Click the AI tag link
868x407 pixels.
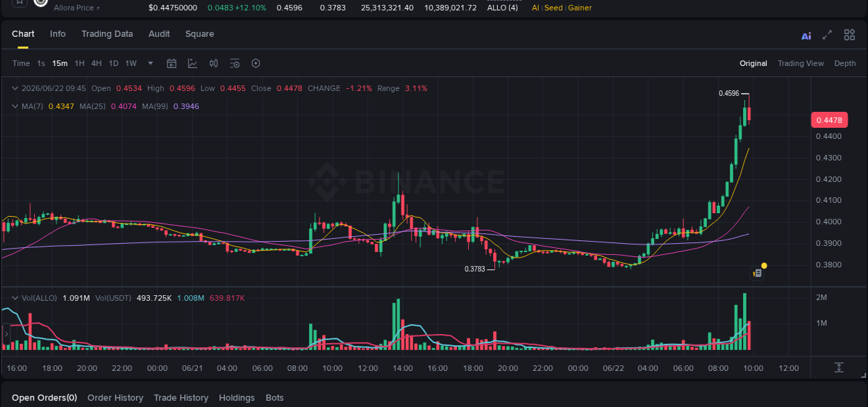535,8
